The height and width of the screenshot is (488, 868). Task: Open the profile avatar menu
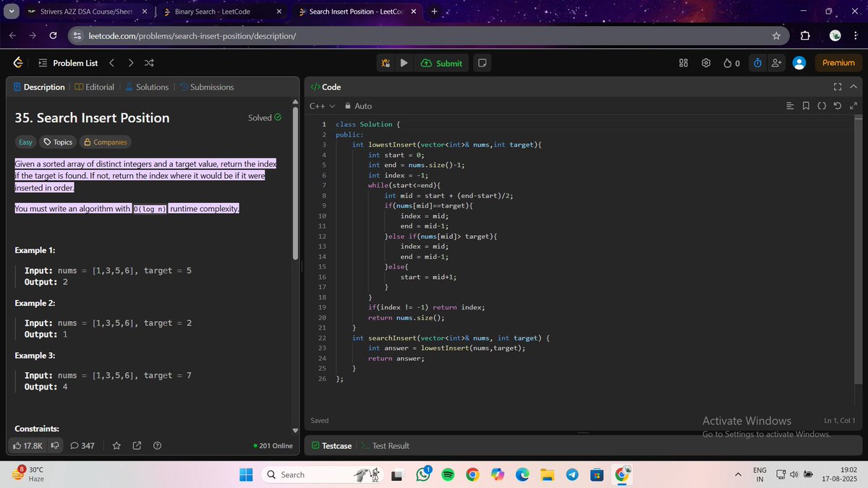pyautogui.click(x=799, y=63)
